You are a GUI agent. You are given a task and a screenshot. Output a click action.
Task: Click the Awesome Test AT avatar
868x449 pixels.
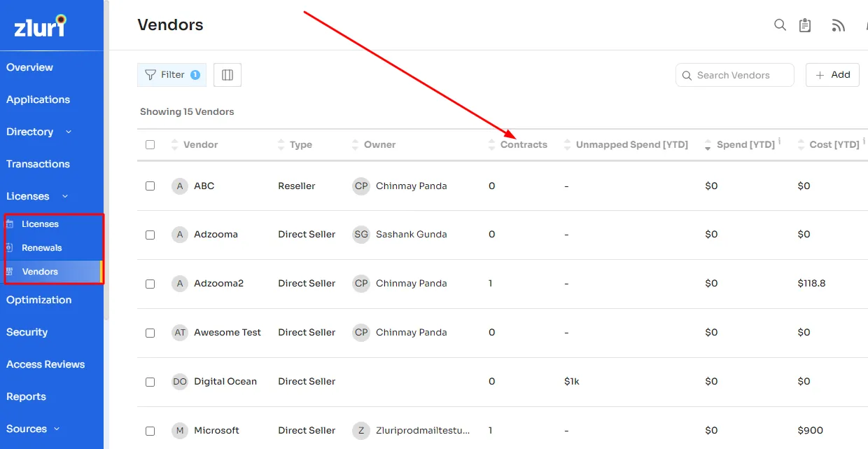tap(180, 333)
